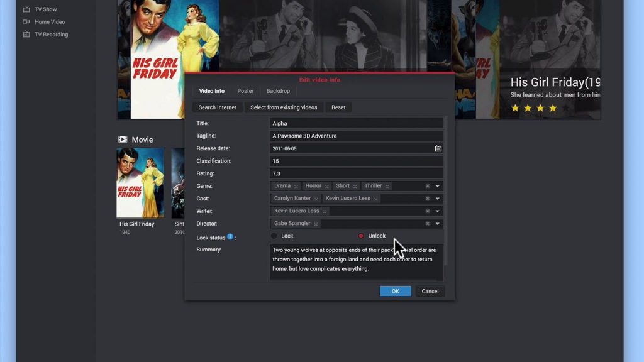Click into the Tagline field

(356, 136)
